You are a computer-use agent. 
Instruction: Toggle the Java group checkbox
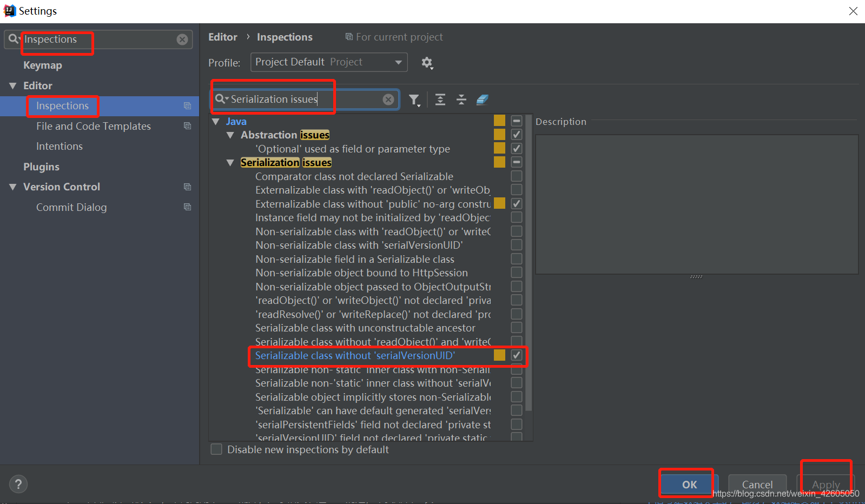coord(517,121)
